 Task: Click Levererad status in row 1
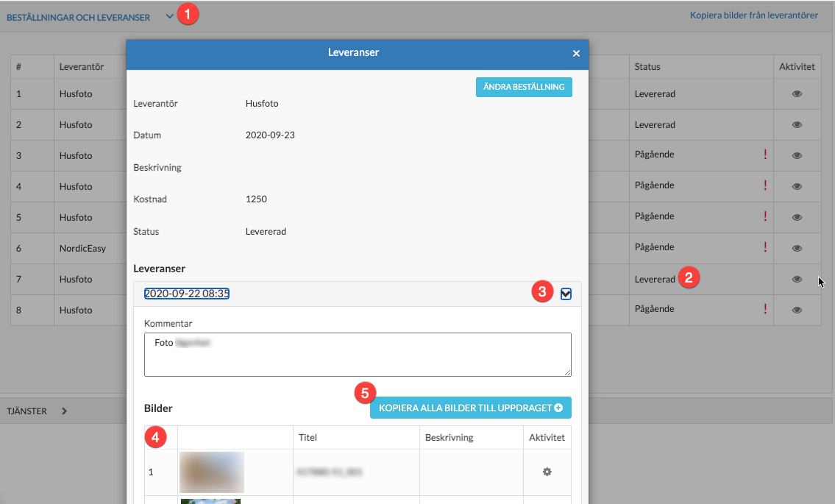pyautogui.click(x=655, y=93)
